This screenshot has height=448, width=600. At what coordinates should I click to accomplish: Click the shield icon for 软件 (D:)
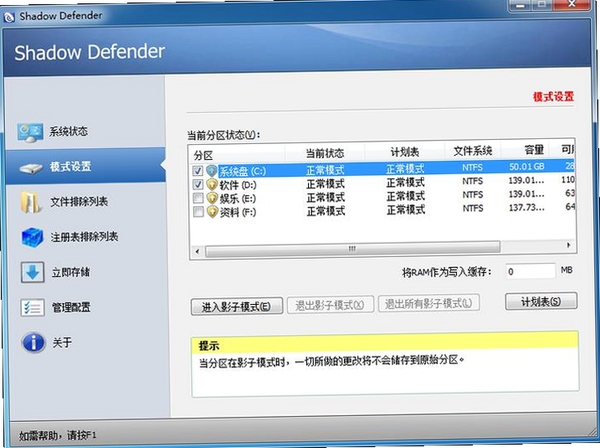(x=212, y=184)
